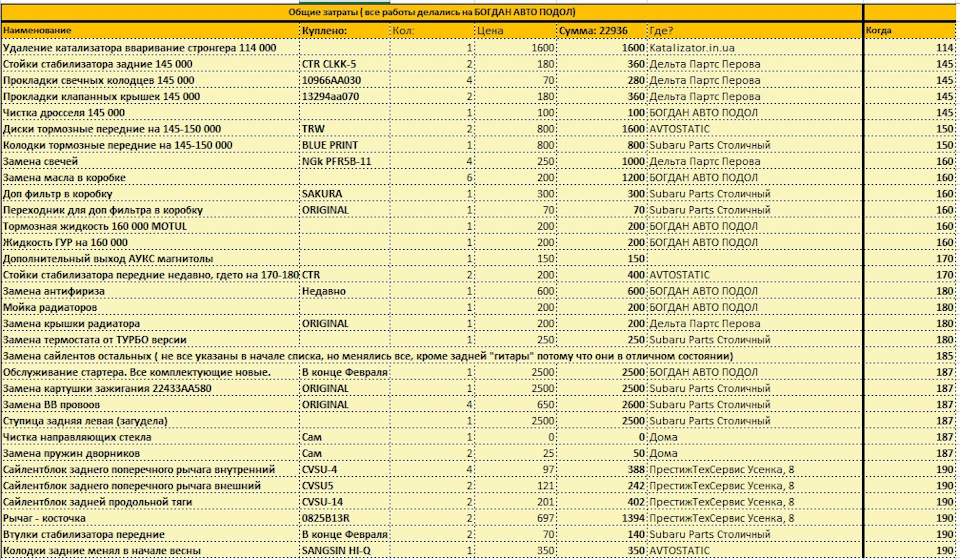Select the 'SAKURA' cell
This screenshot has width=960, height=560.
[345, 194]
